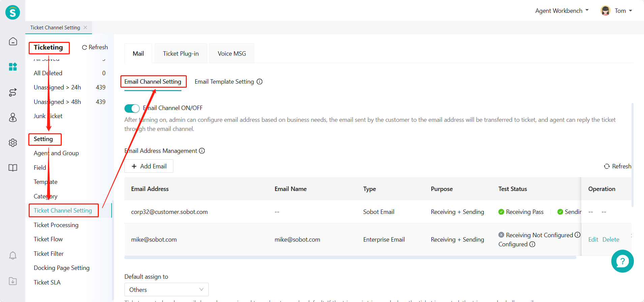The image size is (644, 302).
Task: Select the Email Channel Setting sub-tab
Action: (x=153, y=82)
